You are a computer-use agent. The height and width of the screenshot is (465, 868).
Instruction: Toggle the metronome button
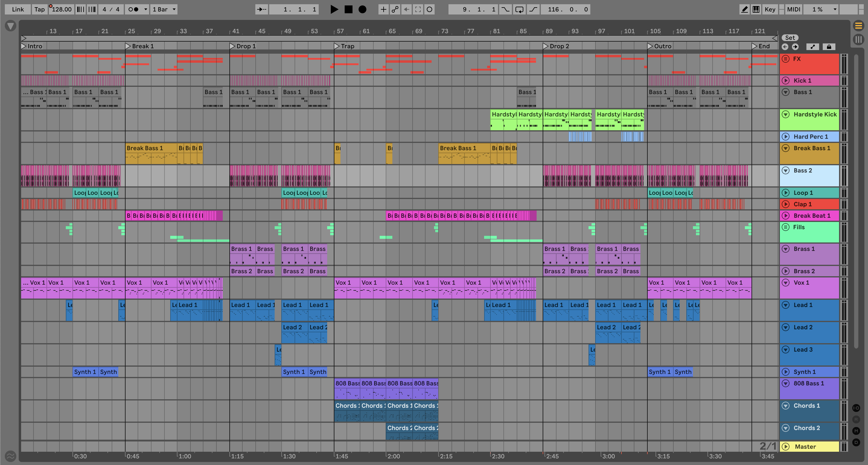coord(133,9)
